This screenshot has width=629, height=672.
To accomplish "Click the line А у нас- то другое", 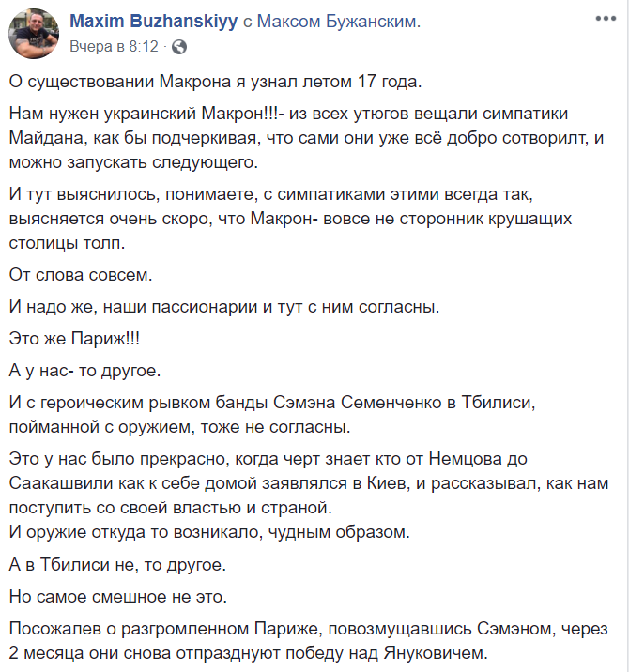I will point(86,368).
